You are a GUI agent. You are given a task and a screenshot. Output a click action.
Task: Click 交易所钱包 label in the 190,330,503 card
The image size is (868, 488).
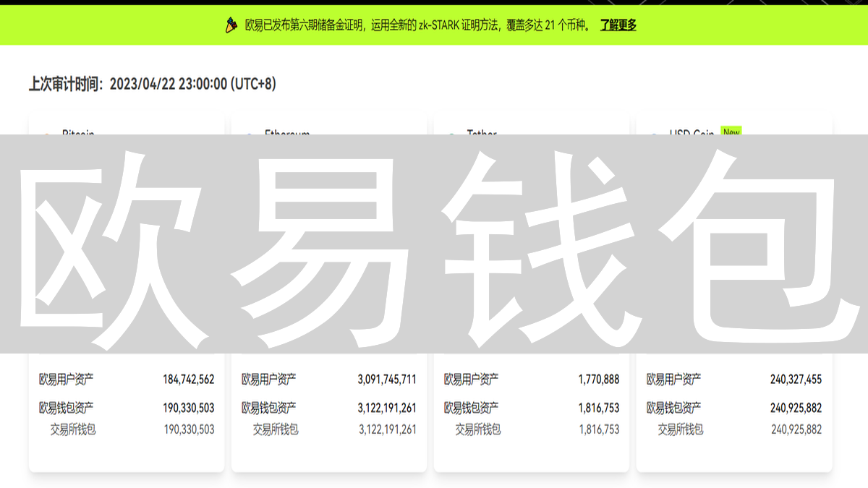coord(73,429)
